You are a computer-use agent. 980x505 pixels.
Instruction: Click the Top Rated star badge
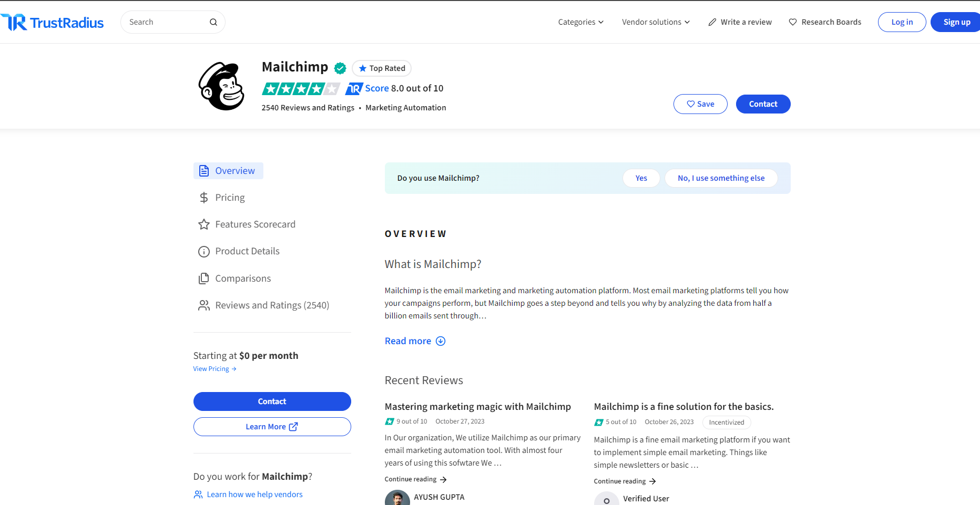pos(382,68)
